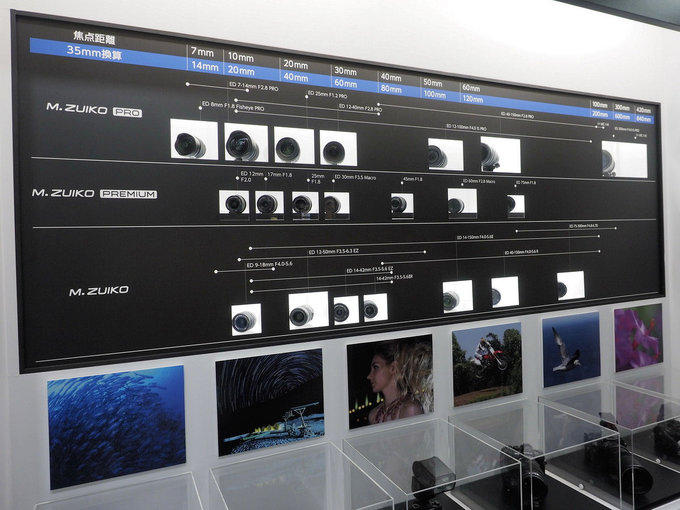Click the ED 75-300mm label near the top right
This screenshot has height=510, width=680.
pos(583,226)
